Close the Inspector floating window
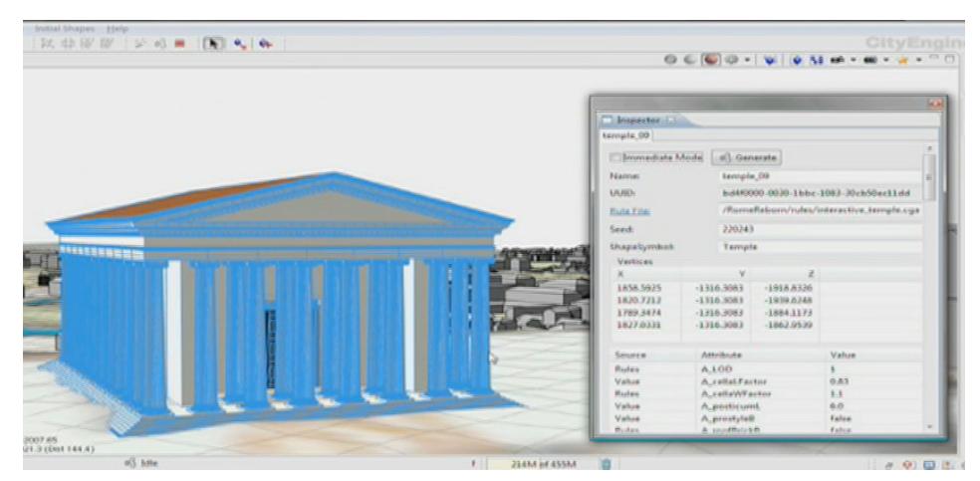Screen dimensions: 980x481 click(x=935, y=104)
